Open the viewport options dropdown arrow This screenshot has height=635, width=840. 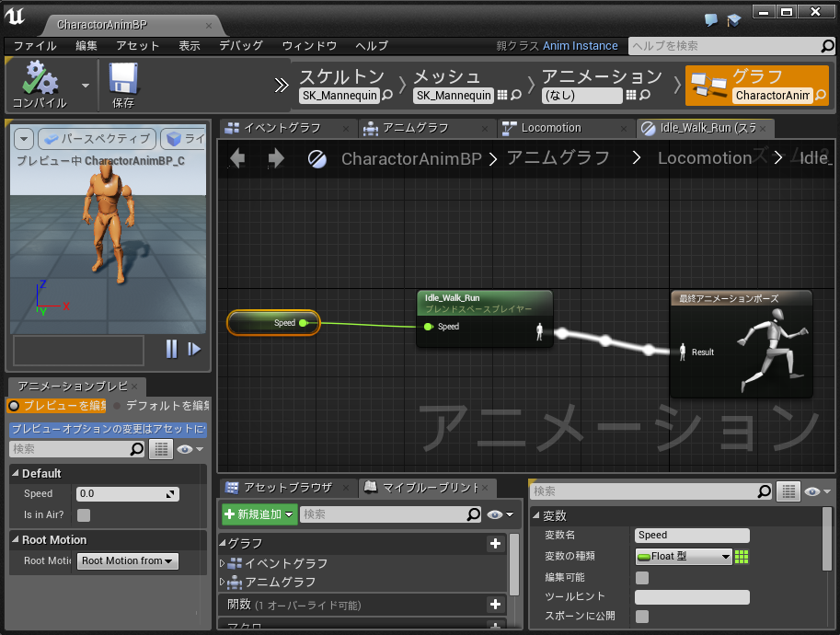(x=24, y=139)
